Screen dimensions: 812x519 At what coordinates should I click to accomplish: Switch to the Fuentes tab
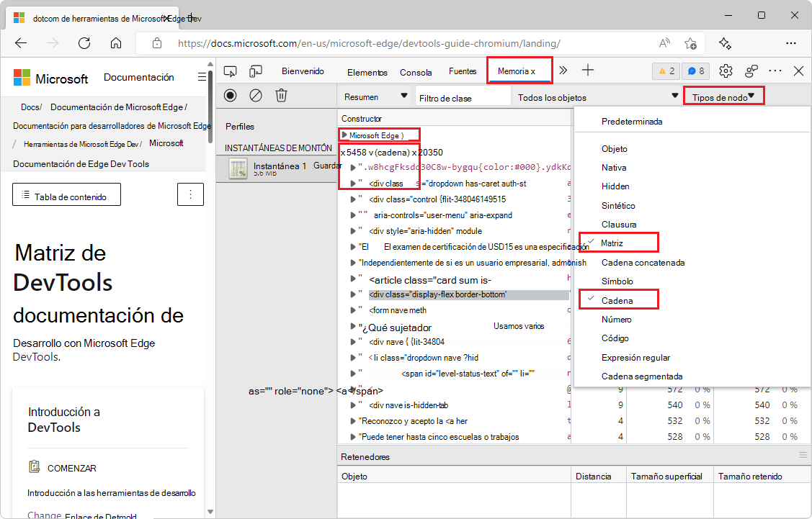pyautogui.click(x=463, y=71)
